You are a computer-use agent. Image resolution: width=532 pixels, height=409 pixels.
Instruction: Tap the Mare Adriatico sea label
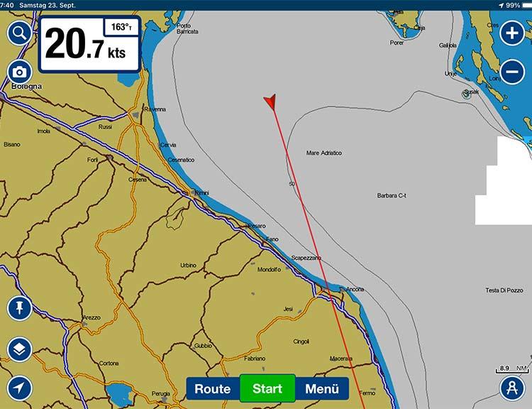point(323,153)
